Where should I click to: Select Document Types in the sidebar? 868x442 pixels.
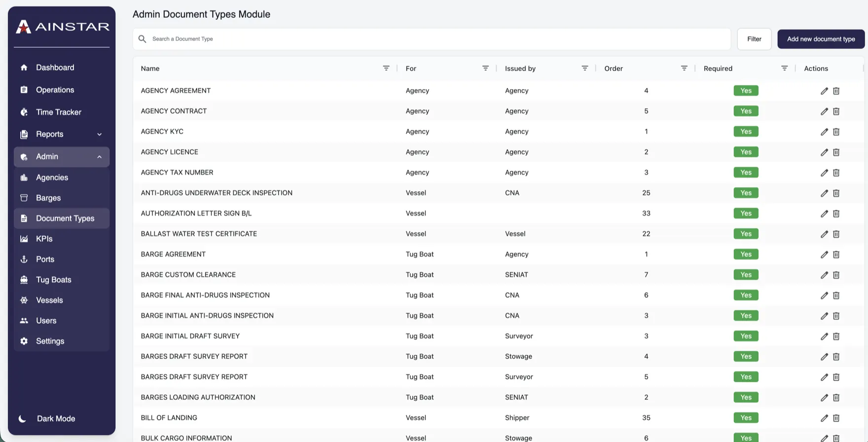point(62,219)
